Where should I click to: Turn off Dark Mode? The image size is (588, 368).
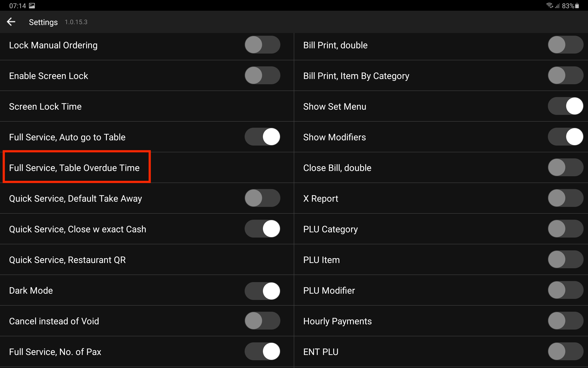tap(262, 291)
